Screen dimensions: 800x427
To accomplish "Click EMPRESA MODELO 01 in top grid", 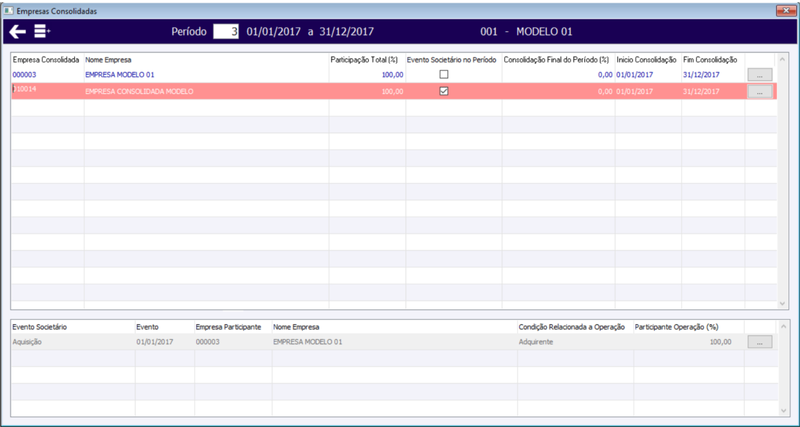I will tap(119, 74).
